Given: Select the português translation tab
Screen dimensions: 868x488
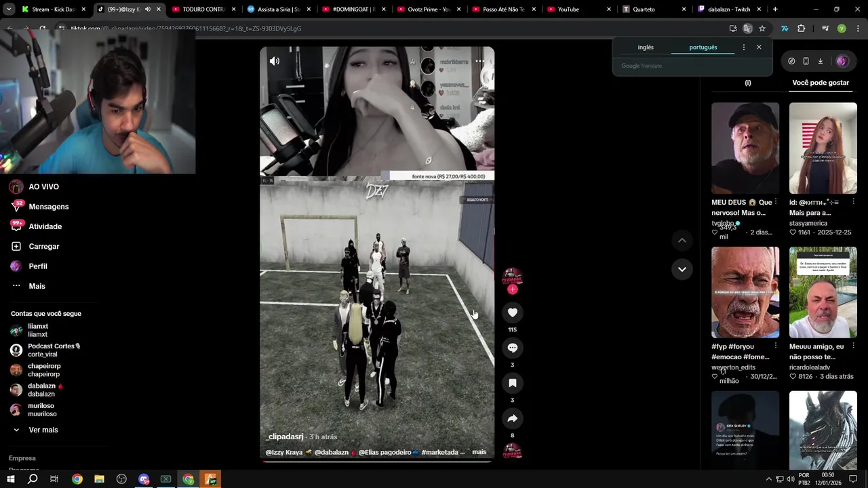Looking at the screenshot, I should (703, 47).
